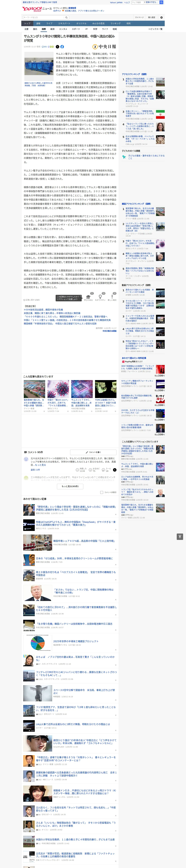This screenshot has height=868, width=186.
Task: Share top comment on X
Action: [114, 470]
